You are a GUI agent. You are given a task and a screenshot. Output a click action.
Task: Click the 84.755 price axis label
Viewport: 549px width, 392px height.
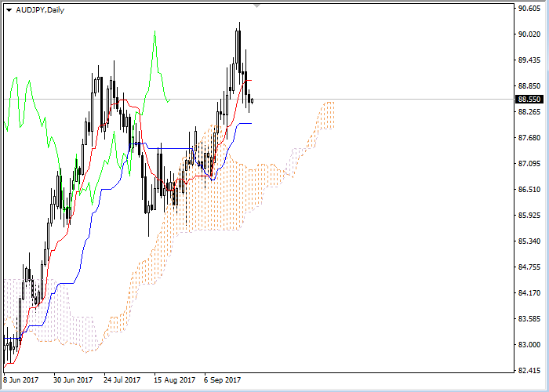click(x=529, y=267)
